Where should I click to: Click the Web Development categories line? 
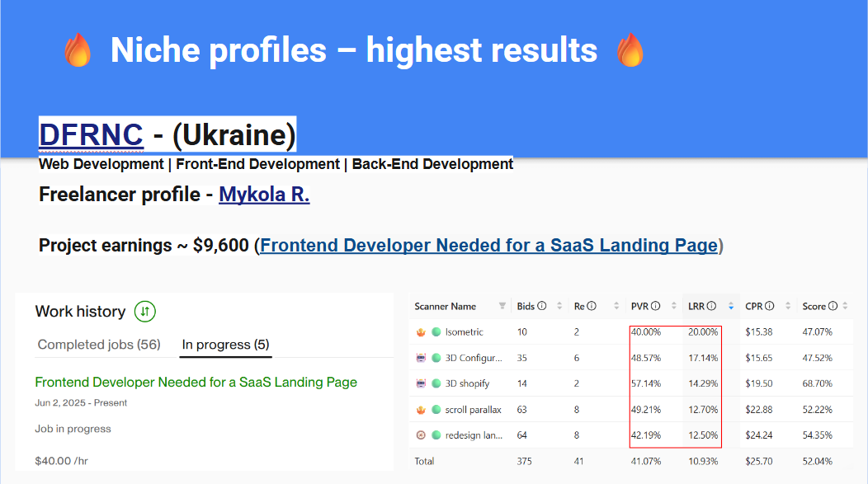[276, 164]
